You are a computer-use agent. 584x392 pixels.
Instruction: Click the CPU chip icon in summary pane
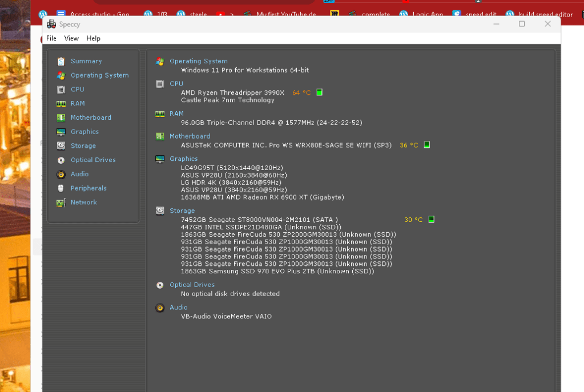point(160,84)
